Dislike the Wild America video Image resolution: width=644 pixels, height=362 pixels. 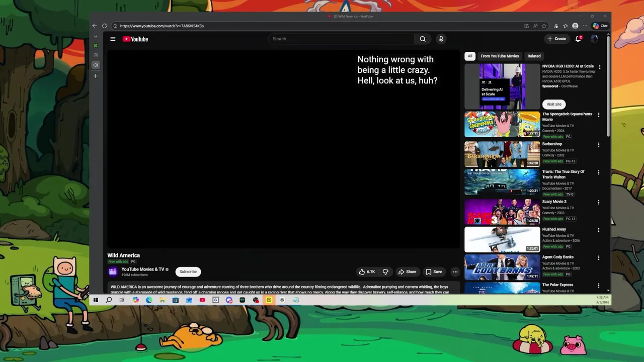(385, 271)
